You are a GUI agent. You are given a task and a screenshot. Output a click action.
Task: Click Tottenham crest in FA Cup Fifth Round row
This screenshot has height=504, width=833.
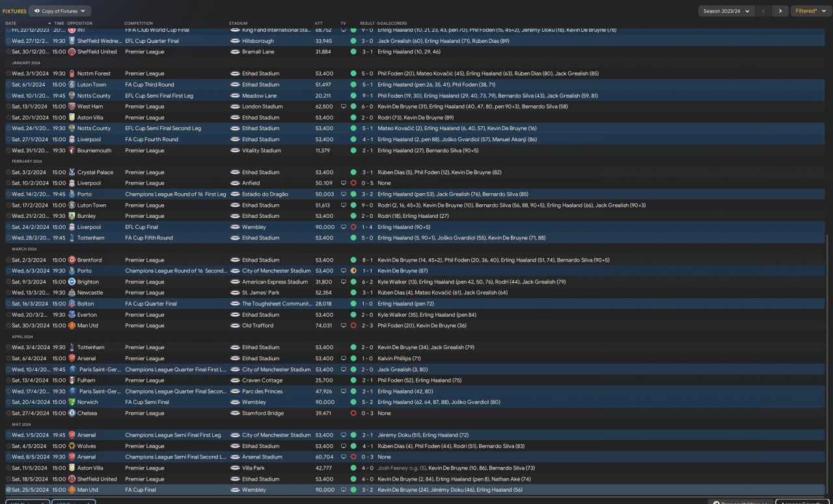point(72,238)
